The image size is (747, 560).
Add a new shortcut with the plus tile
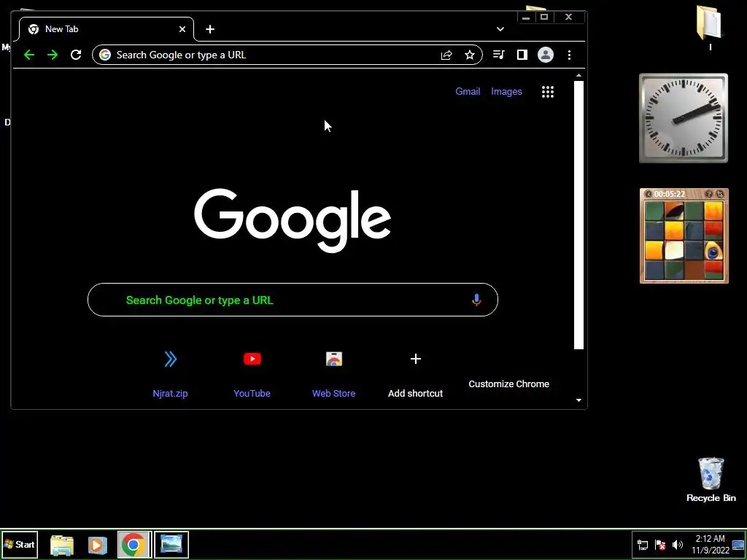pyautogui.click(x=415, y=375)
